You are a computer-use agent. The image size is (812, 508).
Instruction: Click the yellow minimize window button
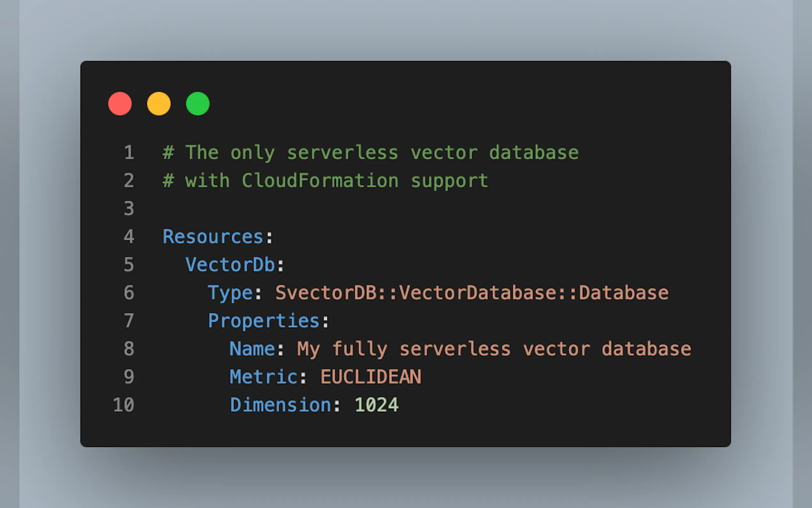[x=159, y=103]
